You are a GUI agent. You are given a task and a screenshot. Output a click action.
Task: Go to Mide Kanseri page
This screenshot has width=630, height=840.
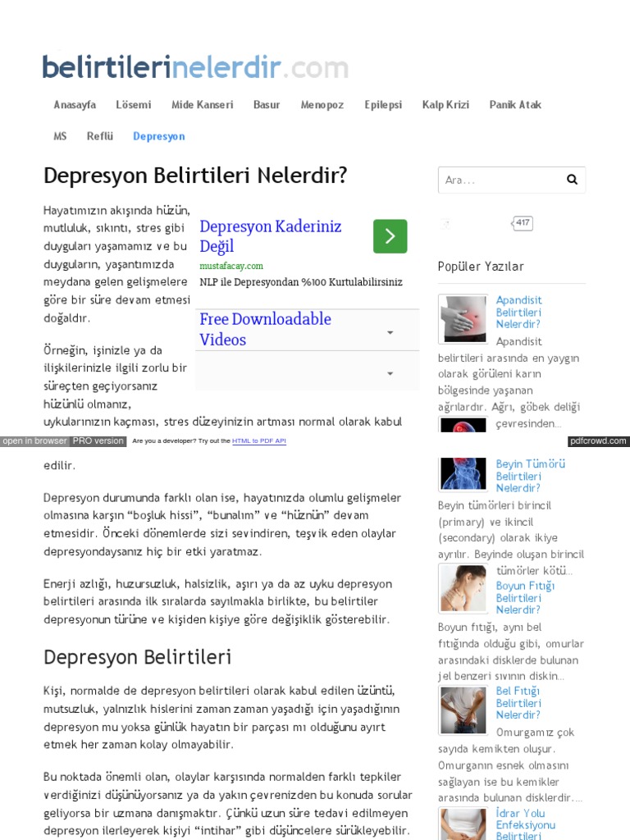(x=203, y=104)
